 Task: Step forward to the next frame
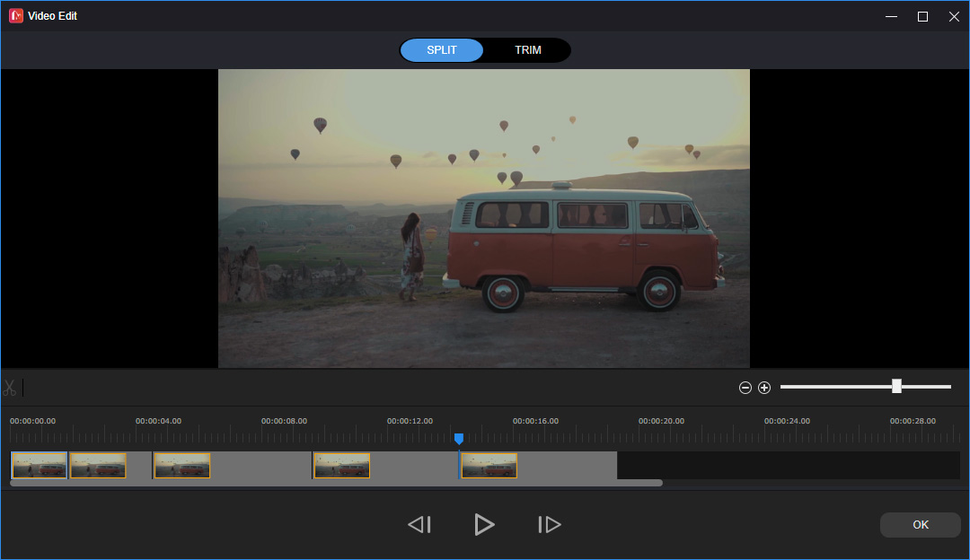pos(550,524)
